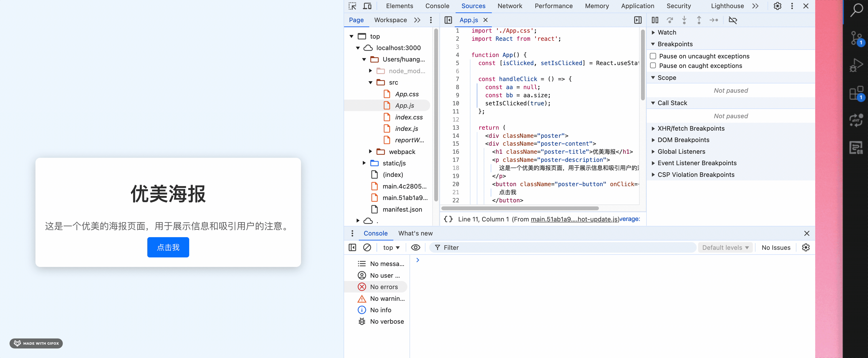Expand the webpack folder
The width and height of the screenshot is (868, 358).
point(370,152)
